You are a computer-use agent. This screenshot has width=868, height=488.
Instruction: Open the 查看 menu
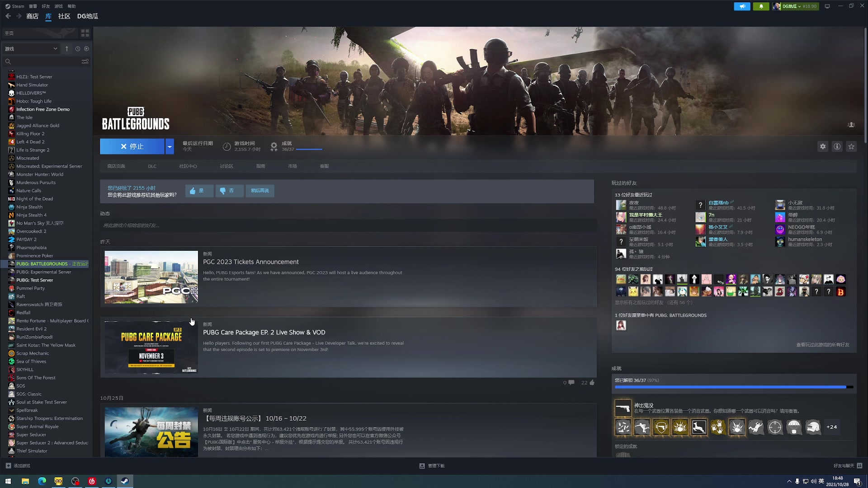pos(33,6)
